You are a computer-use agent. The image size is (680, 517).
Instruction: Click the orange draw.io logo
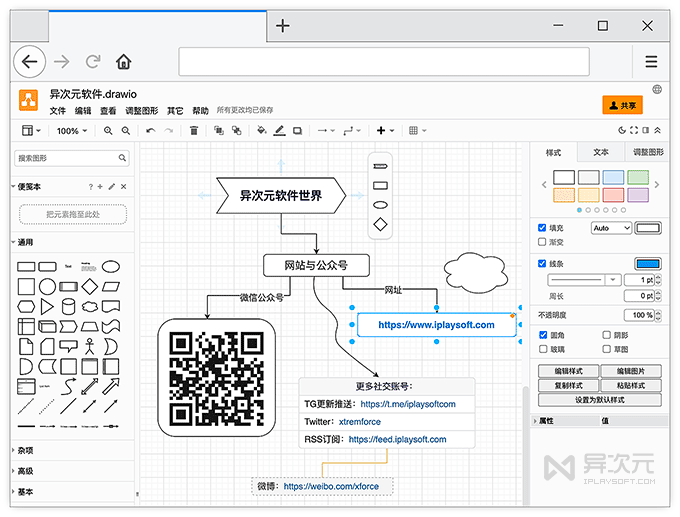29,100
